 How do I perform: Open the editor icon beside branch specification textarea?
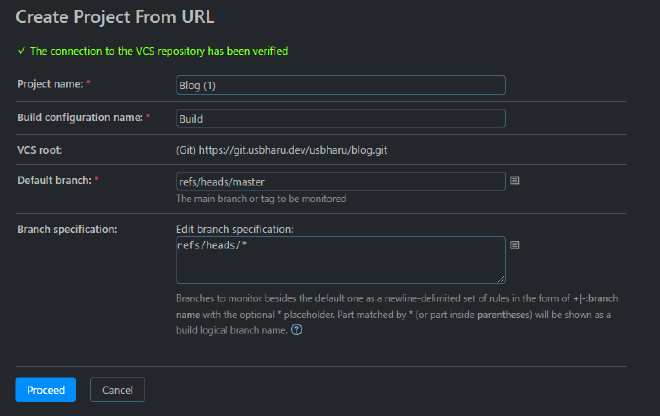tap(516, 244)
